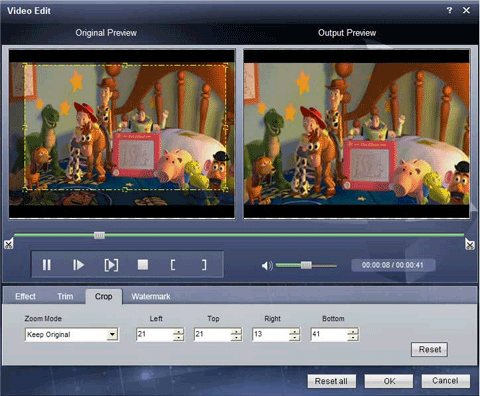The image size is (480, 396).
Task: Open the Zoom Mode dropdown arrow
Action: click(113, 334)
